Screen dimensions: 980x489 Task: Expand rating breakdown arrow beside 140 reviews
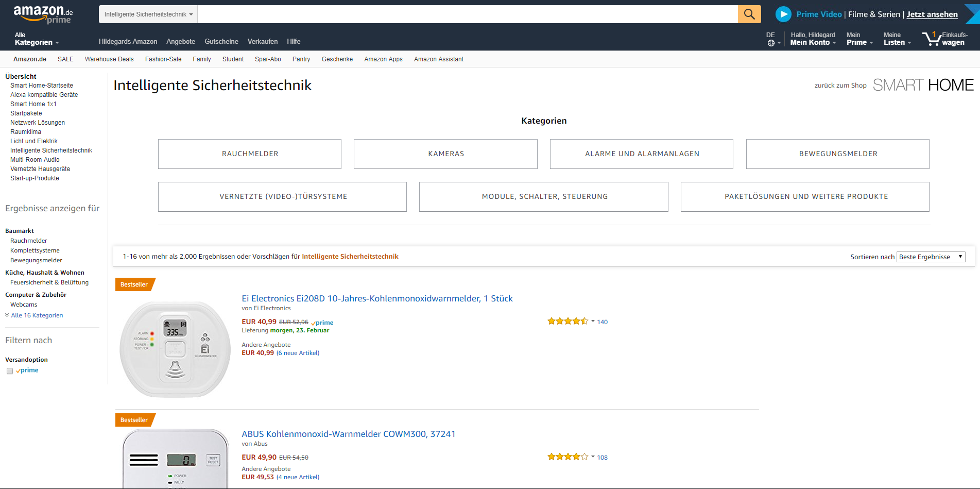[593, 321]
